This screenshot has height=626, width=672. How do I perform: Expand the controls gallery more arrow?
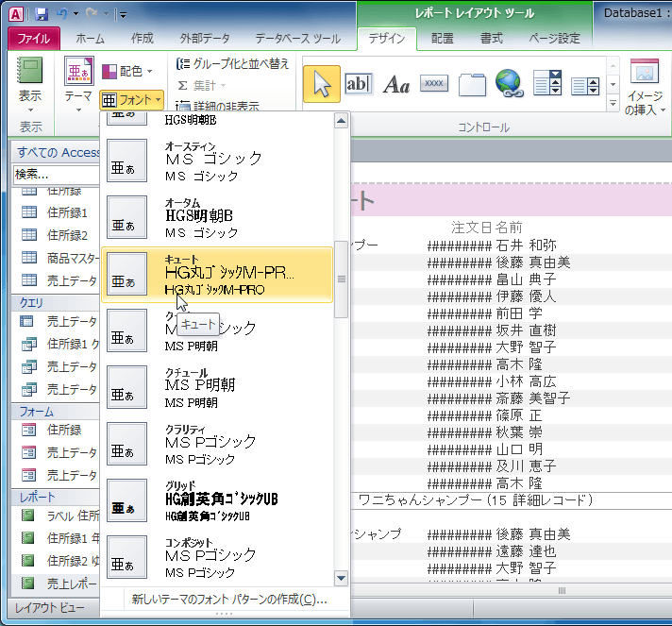click(613, 103)
